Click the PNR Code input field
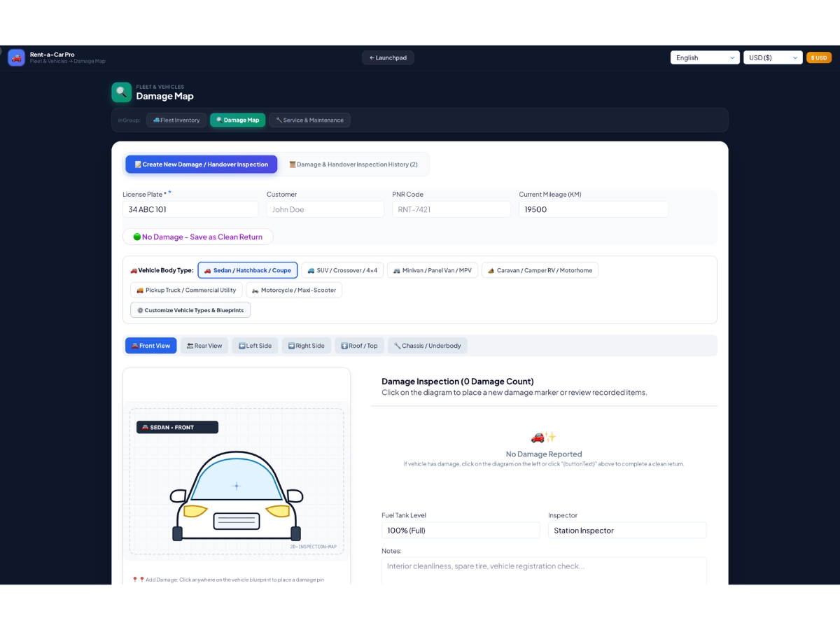The height and width of the screenshot is (630, 840). pos(451,209)
